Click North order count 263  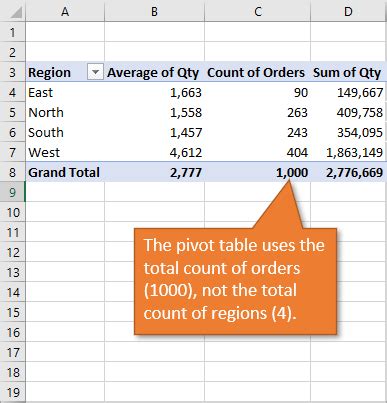258,112
